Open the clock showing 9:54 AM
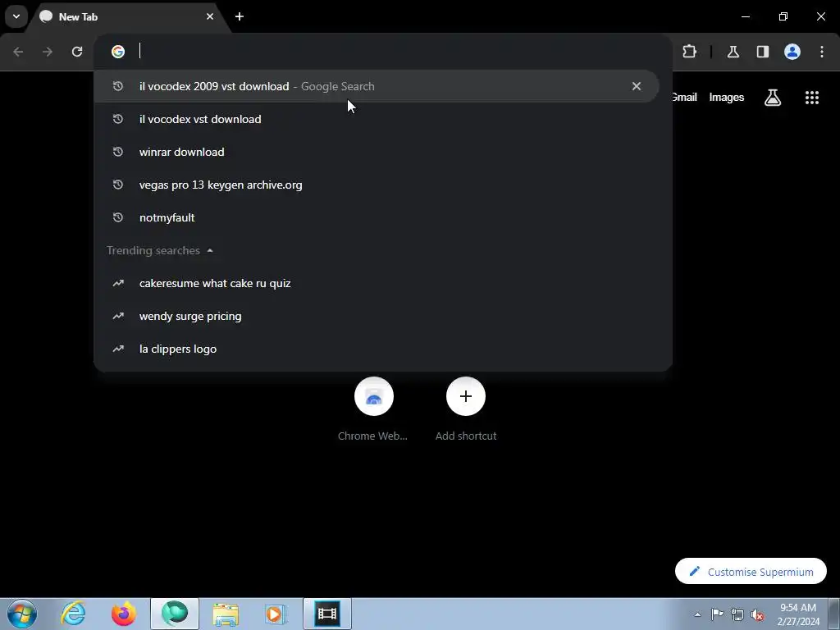Screen dimensions: 840x630 (798, 614)
